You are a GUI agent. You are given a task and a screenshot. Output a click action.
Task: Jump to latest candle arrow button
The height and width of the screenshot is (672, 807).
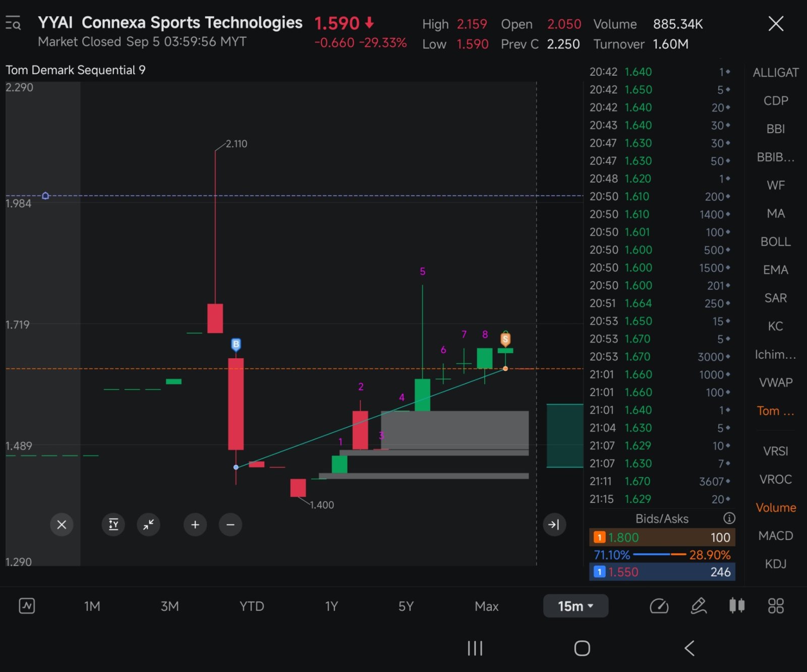click(554, 525)
